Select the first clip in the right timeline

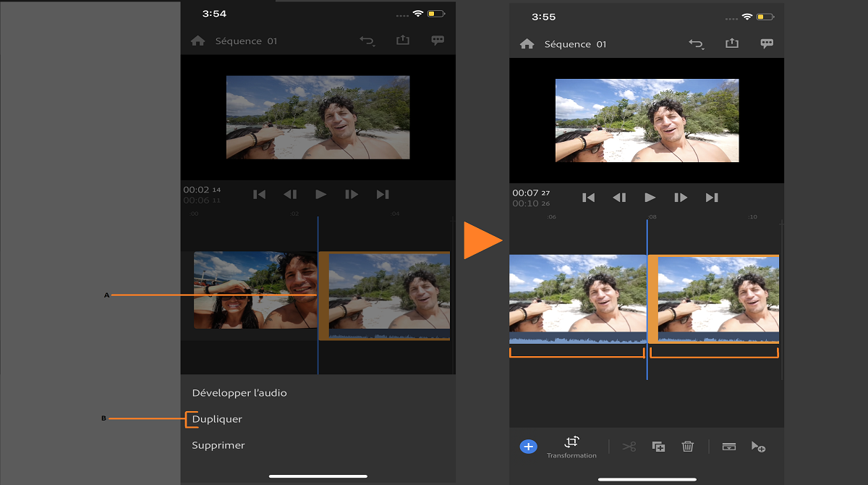[x=578, y=299]
